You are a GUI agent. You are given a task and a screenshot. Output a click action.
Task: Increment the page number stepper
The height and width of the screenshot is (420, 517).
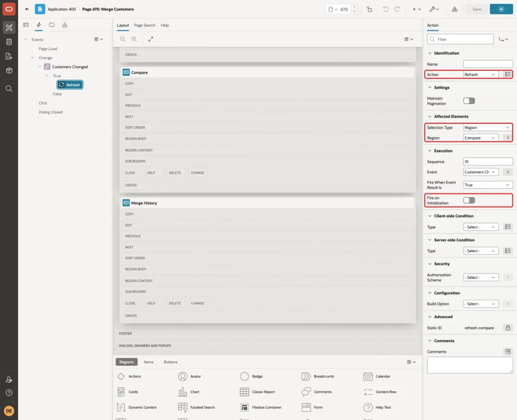click(354, 7)
